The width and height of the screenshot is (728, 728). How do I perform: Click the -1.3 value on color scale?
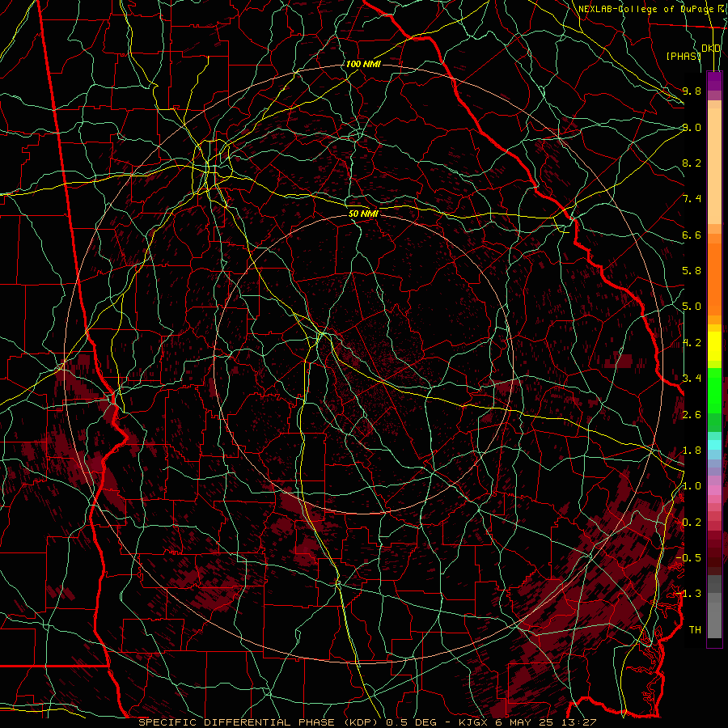coord(688,594)
